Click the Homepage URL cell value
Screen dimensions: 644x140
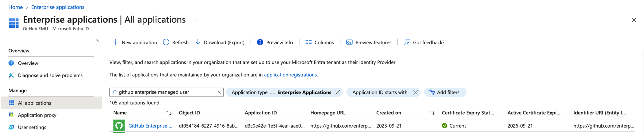click(341, 126)
